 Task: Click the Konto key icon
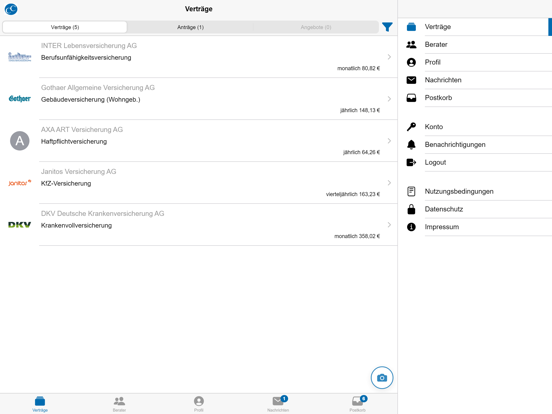[411, 127]
